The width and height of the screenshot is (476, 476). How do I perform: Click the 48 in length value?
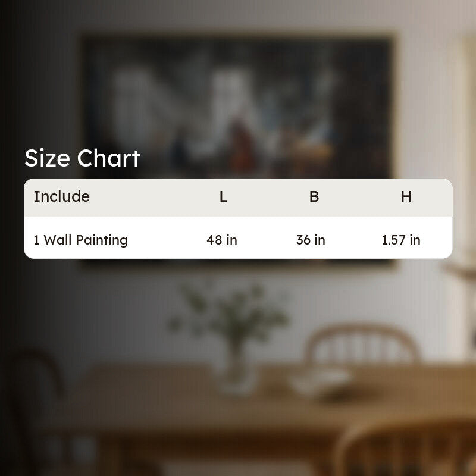click(222, 240)
